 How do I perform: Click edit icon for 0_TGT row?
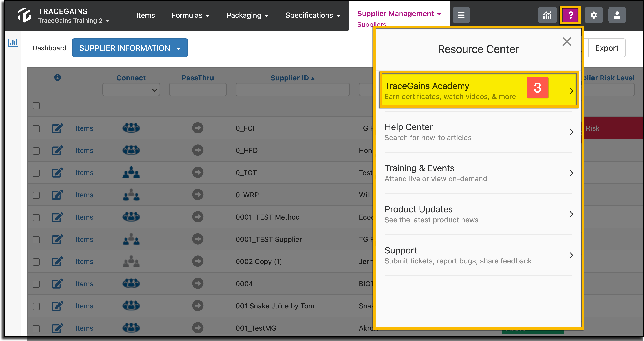click(x=57, y=173)
